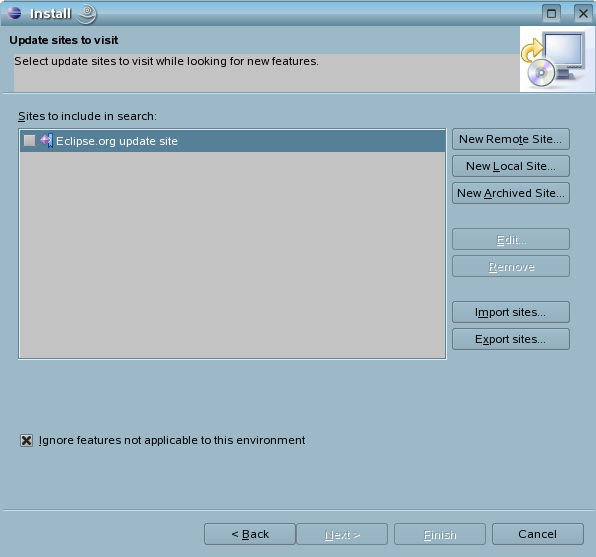Image resolution: width=596 pixels, height=557 pixels.
Task: Export sites to a file
Action: 510,339
